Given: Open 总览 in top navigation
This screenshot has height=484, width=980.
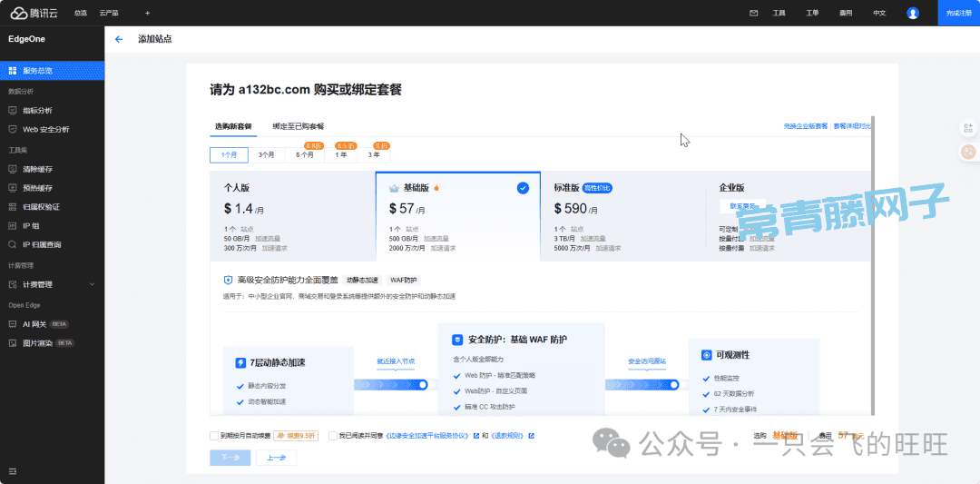Looking at the screenshot, I should tap(80, 13).
